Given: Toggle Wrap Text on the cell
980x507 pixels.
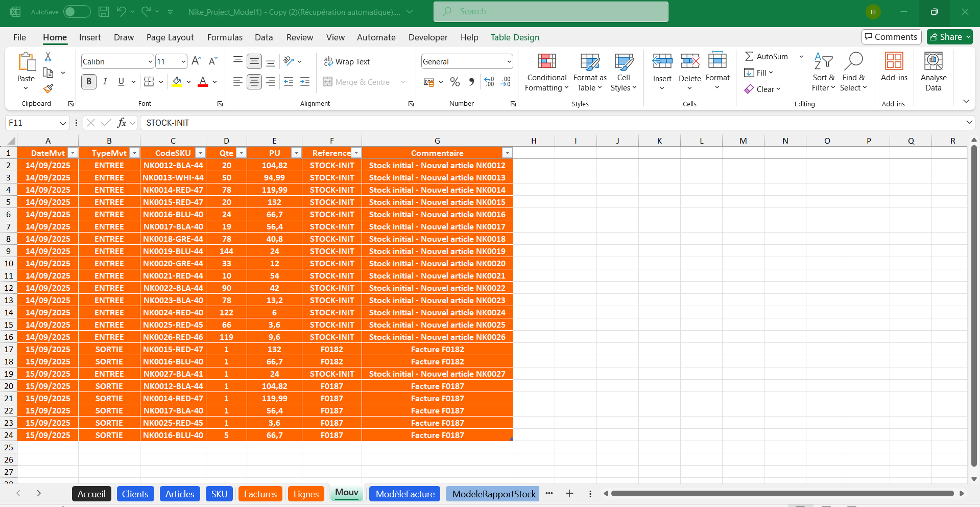Looking at the screenshot, I should [347, 61].
